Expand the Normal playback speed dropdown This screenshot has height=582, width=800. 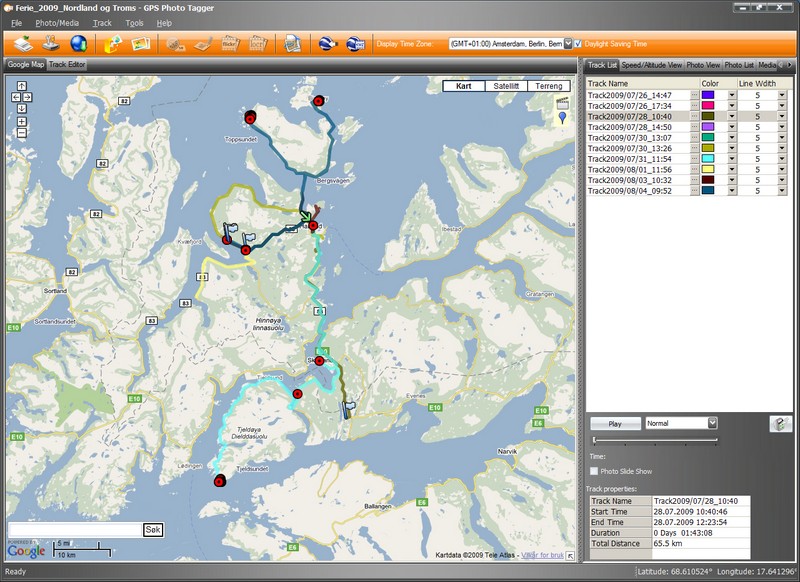712,423
